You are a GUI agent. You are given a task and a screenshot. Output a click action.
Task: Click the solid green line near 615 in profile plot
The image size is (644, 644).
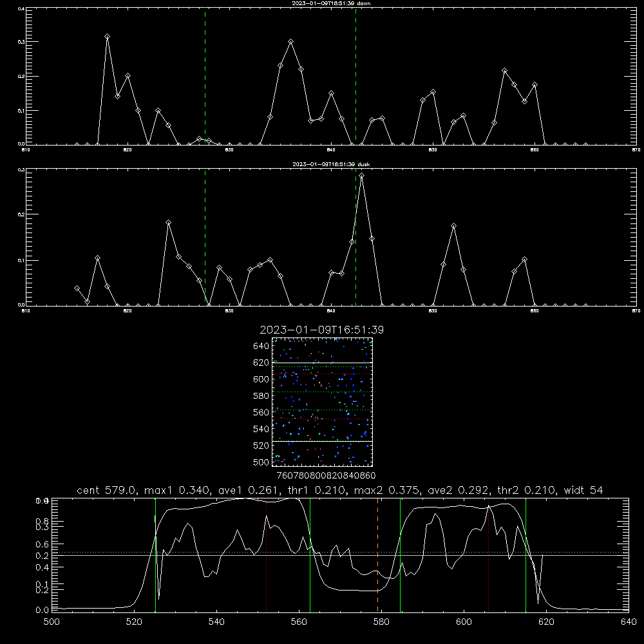(526, 555)
